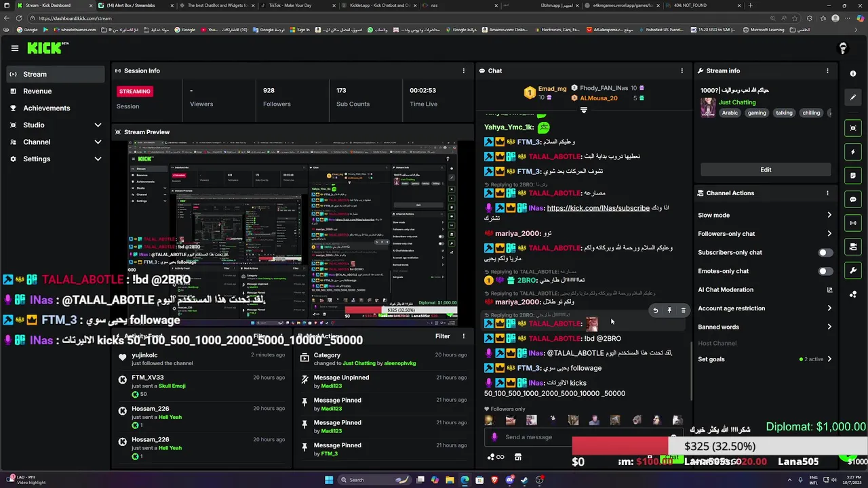Viewport: 868px width, 488px height.
Task: Open Brave browser from the taskbar
Action: (x=494, y=480)
